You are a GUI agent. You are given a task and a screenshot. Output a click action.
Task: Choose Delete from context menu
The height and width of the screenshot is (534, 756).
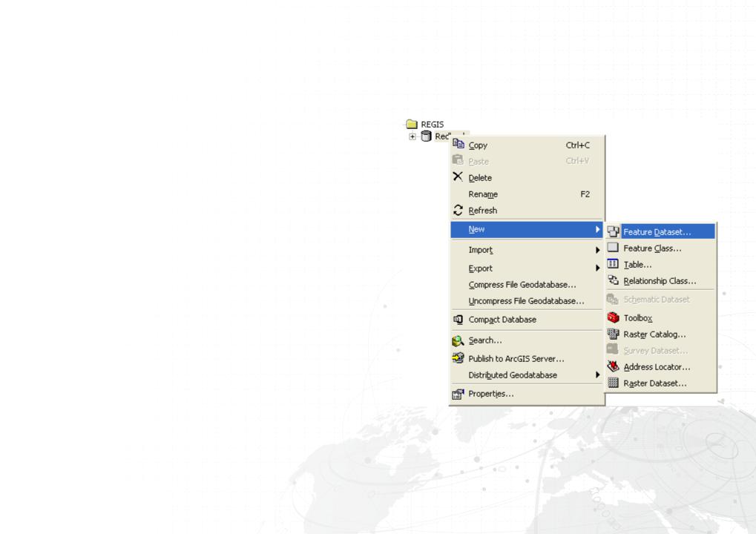(x=527, y=178)
